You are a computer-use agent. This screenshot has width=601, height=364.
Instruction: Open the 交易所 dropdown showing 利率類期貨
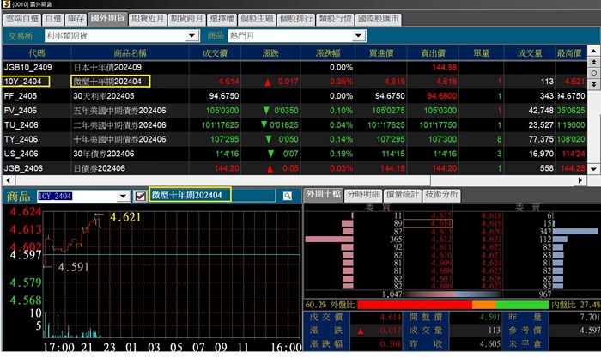pos(193,37)
